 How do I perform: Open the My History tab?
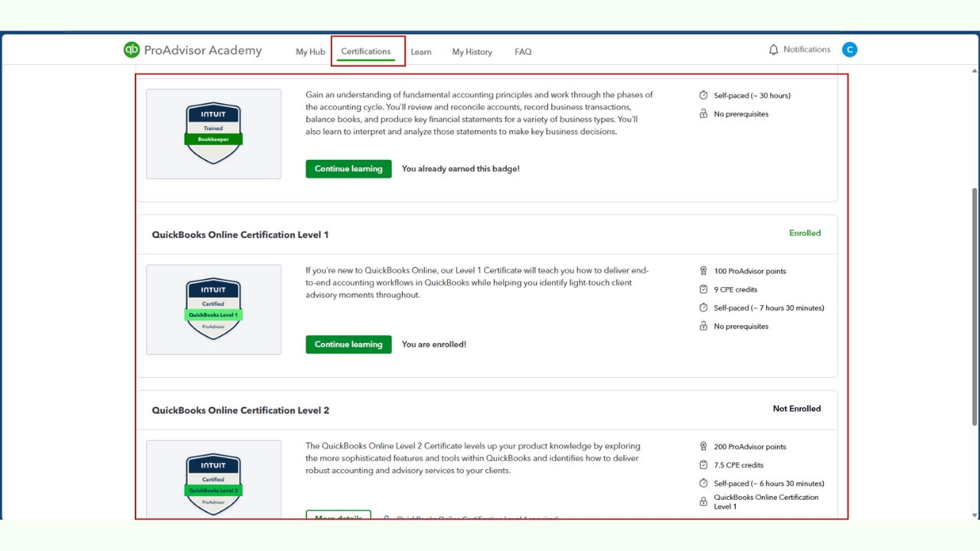tap(472, 52)
